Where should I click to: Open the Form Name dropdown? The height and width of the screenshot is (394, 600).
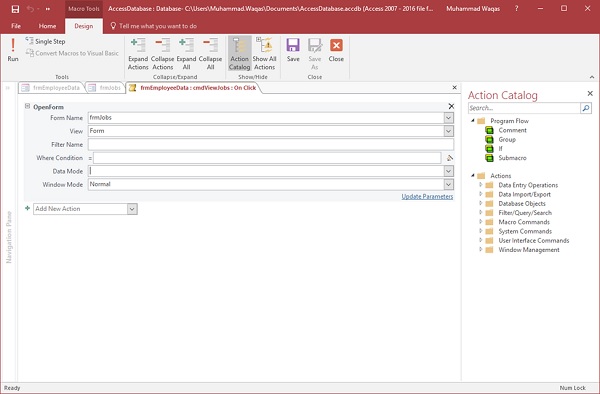[x=449, y=118]
